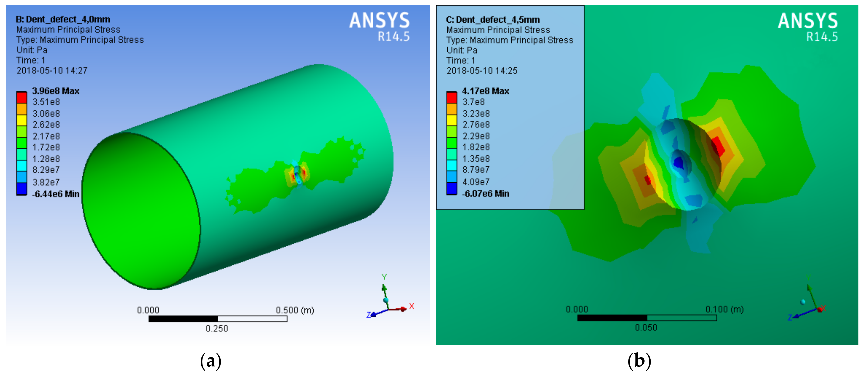Click the 0.500 (m) scale ruler bar
Screen dimensions: 868x379
click(218, 319)
